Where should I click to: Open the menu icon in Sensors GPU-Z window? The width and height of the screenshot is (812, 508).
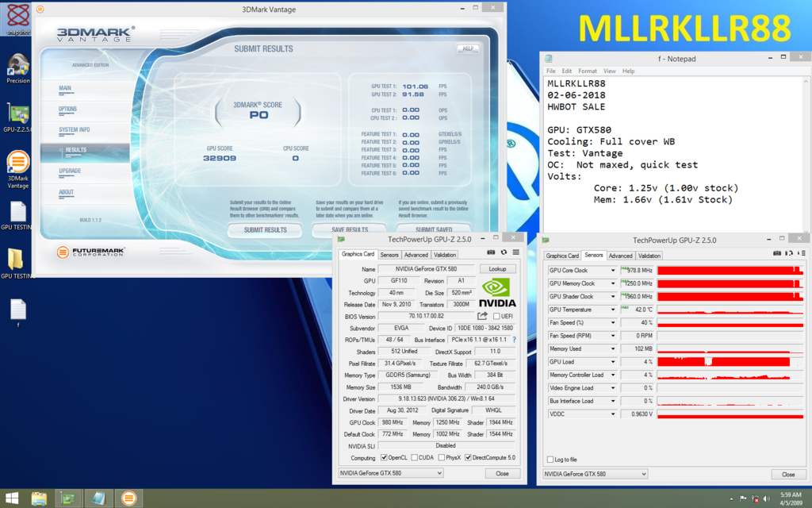[x=801, y=253]
